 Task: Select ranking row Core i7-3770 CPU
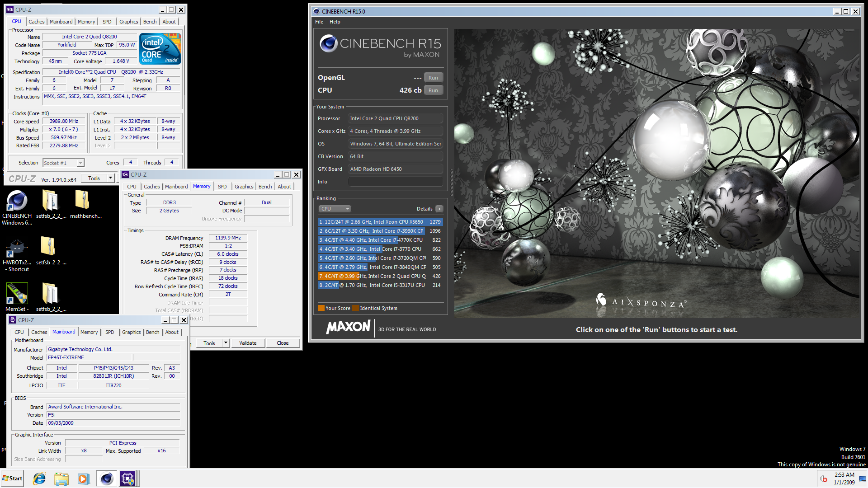(380, 249)
